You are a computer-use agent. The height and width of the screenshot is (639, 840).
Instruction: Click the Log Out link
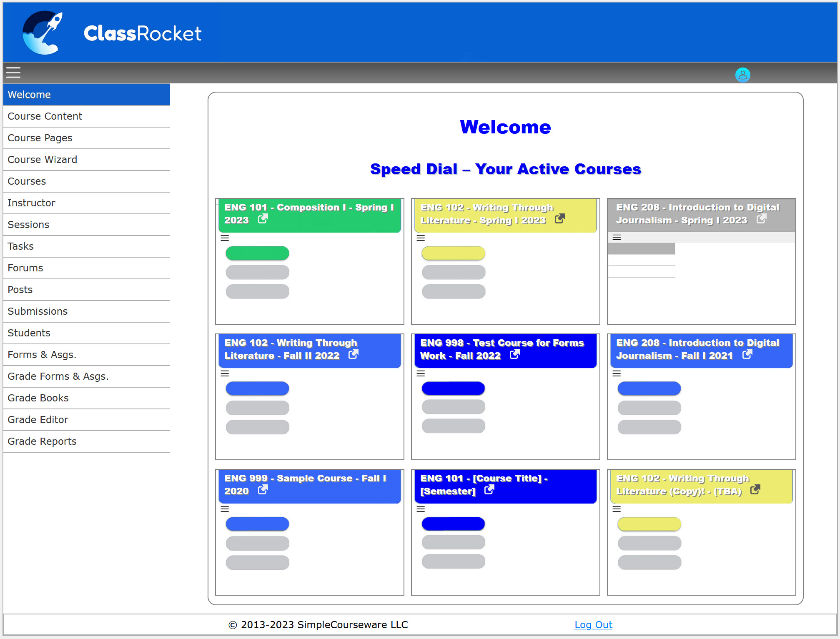pyautogui.click(x=593, y=625)
